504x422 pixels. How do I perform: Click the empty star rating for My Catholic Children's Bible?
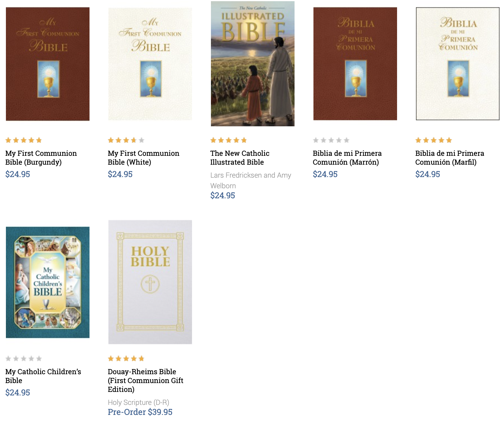click(24, 359)
